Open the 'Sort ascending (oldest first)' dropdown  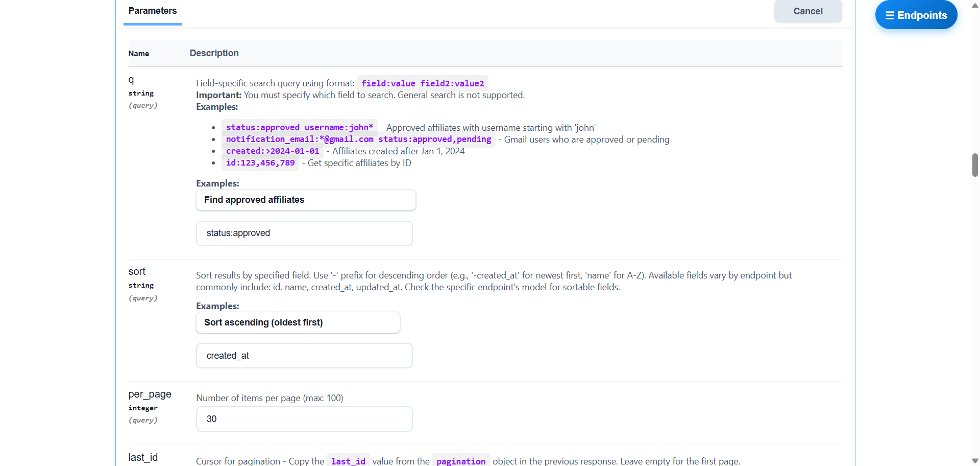pyautogui.click(x=298, y=322)
